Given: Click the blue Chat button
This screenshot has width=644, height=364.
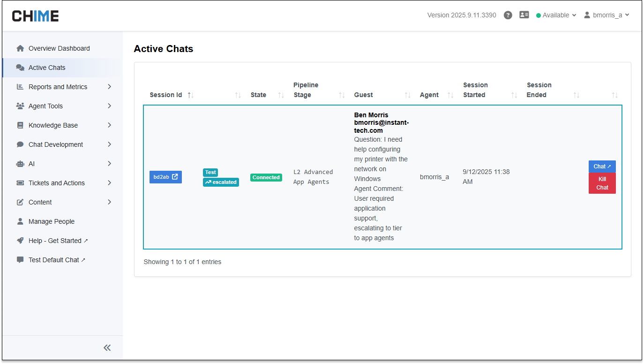Looking at the screenshot, I should (x=602, y=167).
